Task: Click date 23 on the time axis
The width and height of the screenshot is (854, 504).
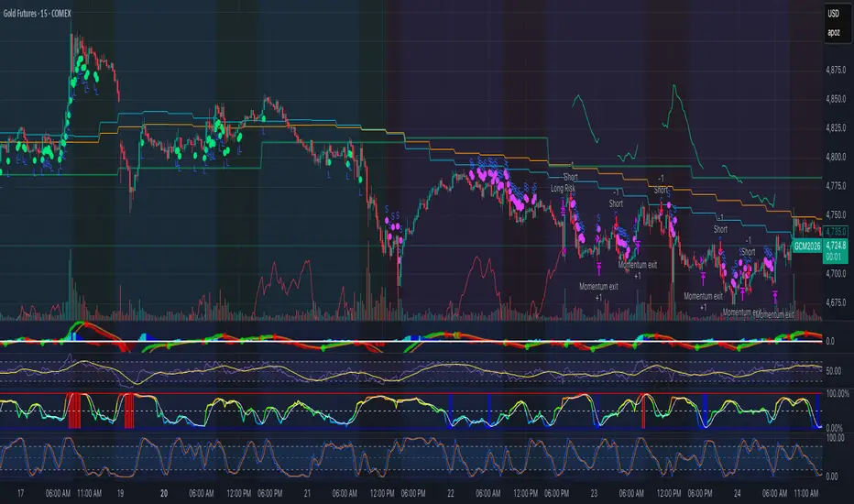Action: (x=594, y=493)
